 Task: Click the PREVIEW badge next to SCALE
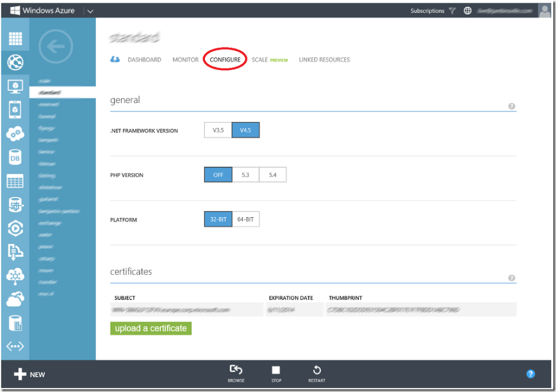click(x=279, y=60)
